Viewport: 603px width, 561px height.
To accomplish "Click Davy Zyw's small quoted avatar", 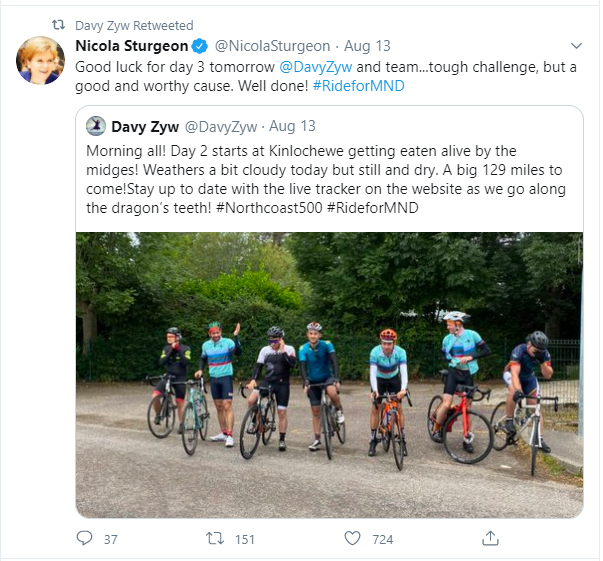I will [x=96, y=126].
